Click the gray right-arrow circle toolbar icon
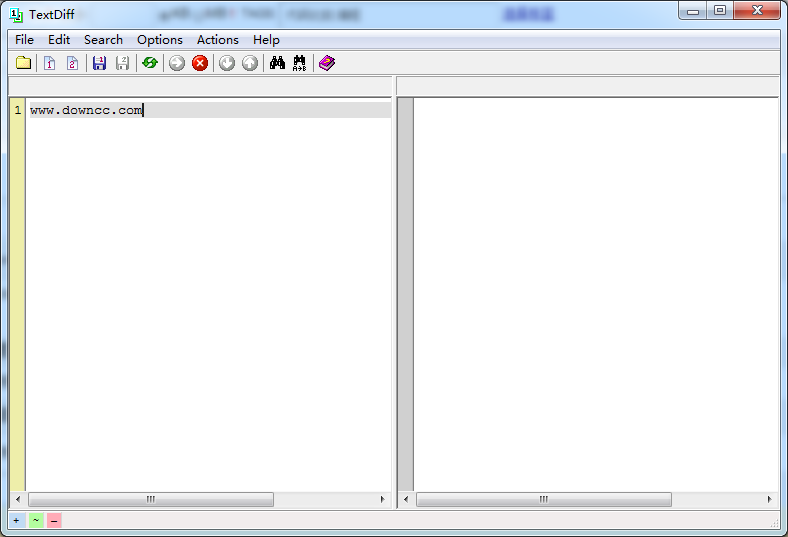 pyautogui.click(x=177, y=63)
